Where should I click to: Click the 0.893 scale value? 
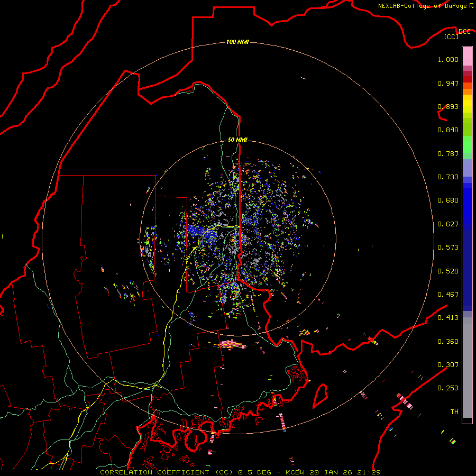[448, 106]
